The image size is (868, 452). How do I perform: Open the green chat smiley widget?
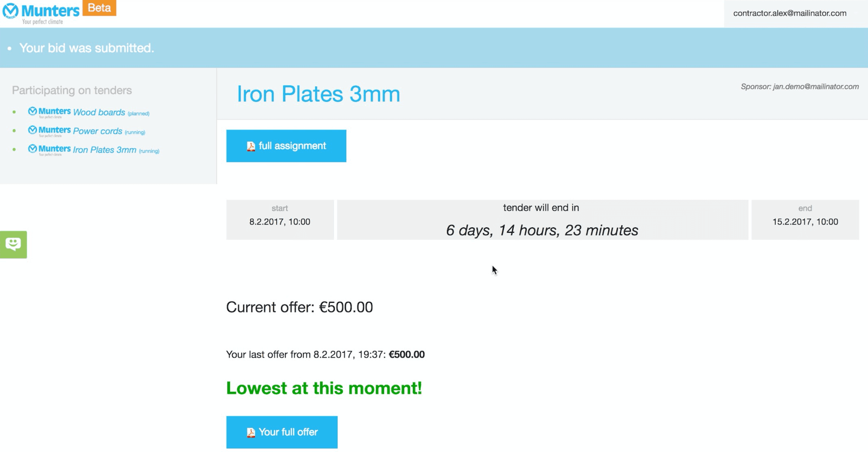14,245
